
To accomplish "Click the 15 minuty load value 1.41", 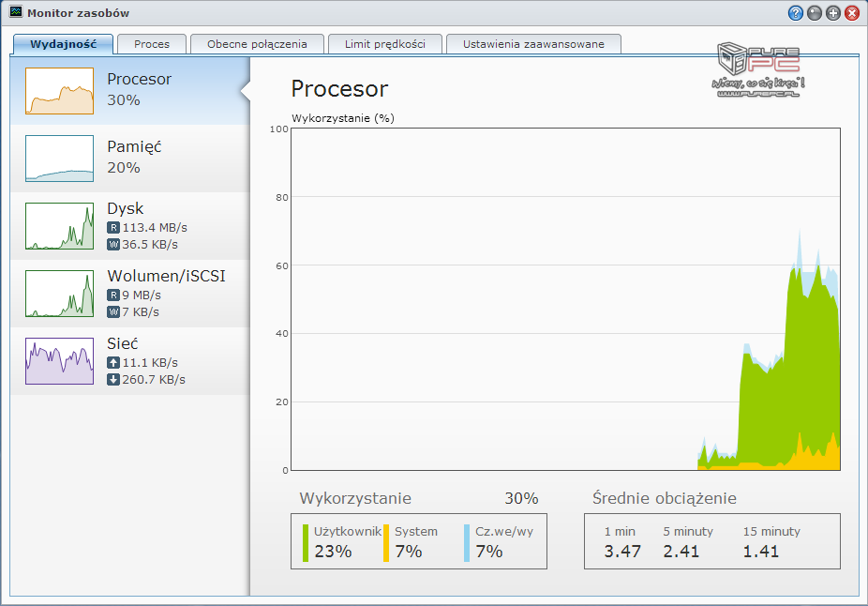I will (x=761, y=552).
